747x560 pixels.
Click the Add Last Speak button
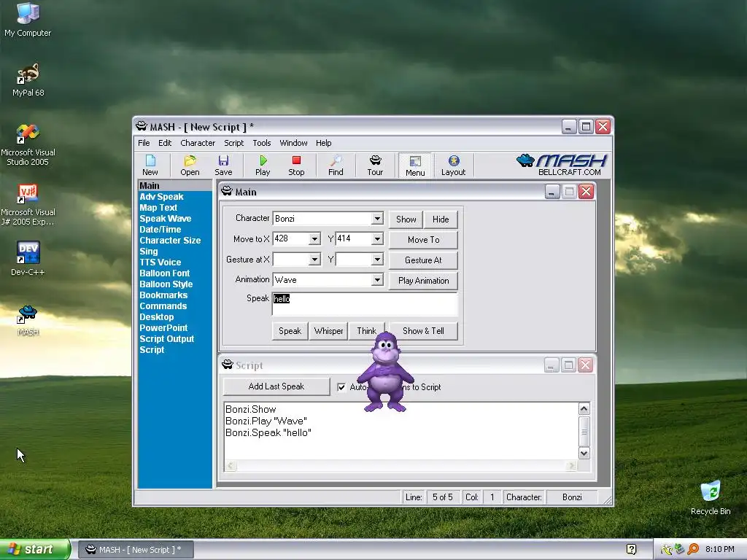pyautogui.click(x=276, y=386)
